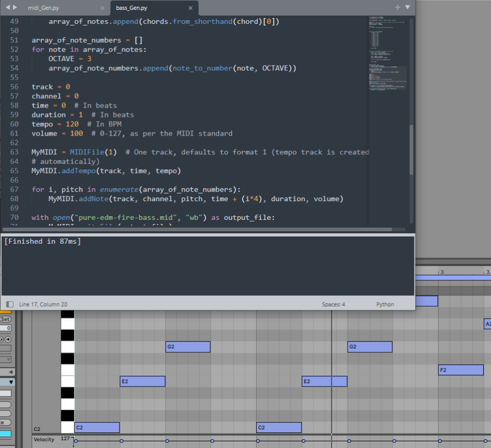Select the second E2 note in piano roll

(x=324, y=381)
